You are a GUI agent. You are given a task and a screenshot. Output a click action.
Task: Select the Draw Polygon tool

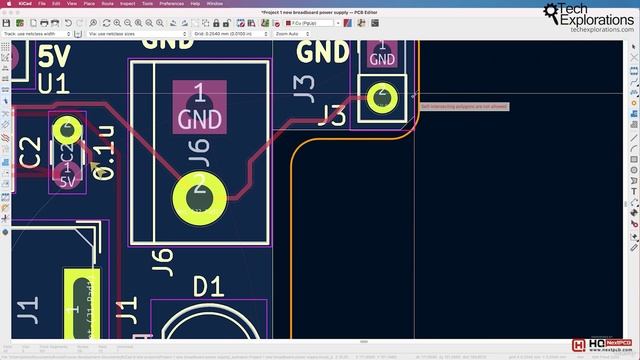coord(633,180)
